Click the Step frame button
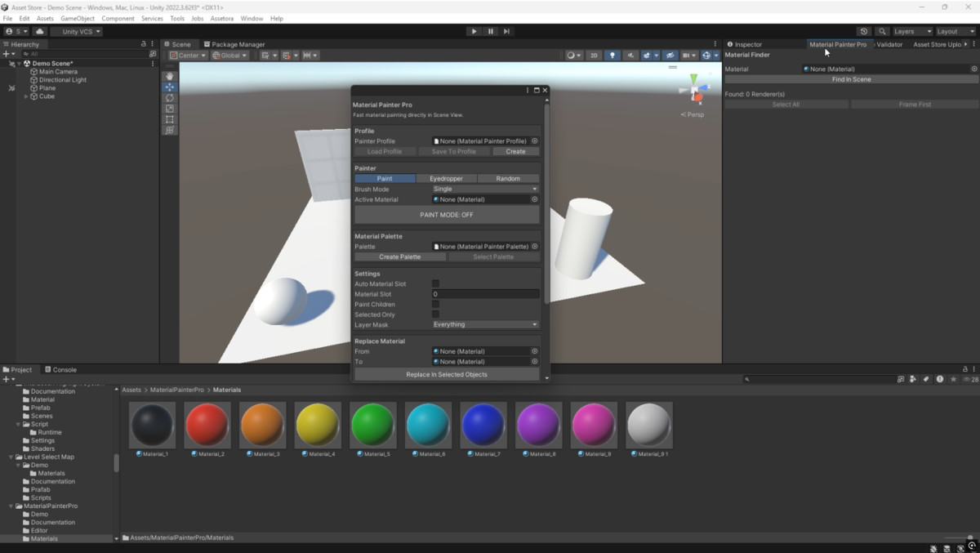 point(506,31)
